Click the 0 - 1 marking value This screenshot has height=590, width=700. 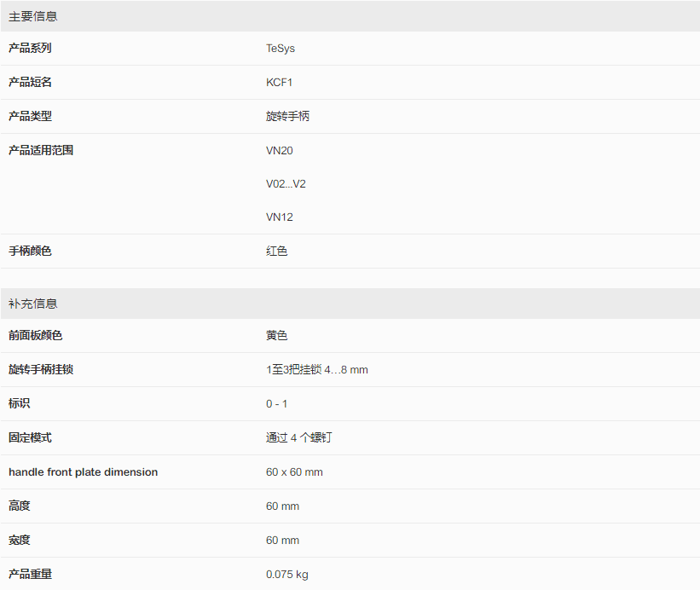pyautogui.click(x=276, y=403)
